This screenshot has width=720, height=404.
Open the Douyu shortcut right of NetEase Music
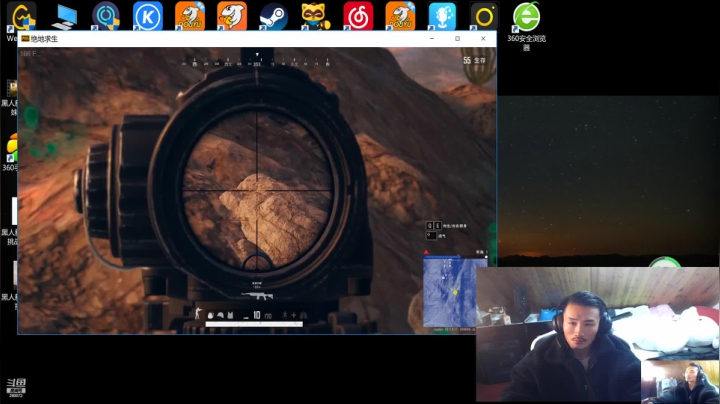pyautogui.click(x=400, y=16)
